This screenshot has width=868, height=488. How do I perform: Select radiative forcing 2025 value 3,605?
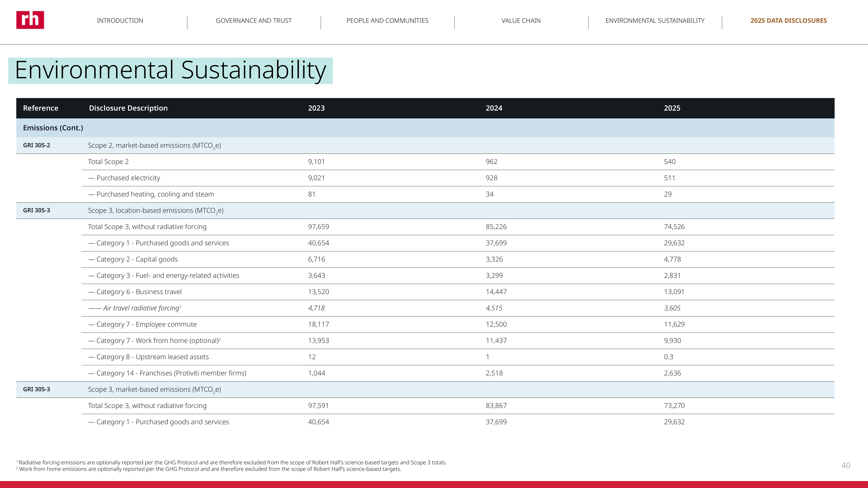click(x=672, y=308)
